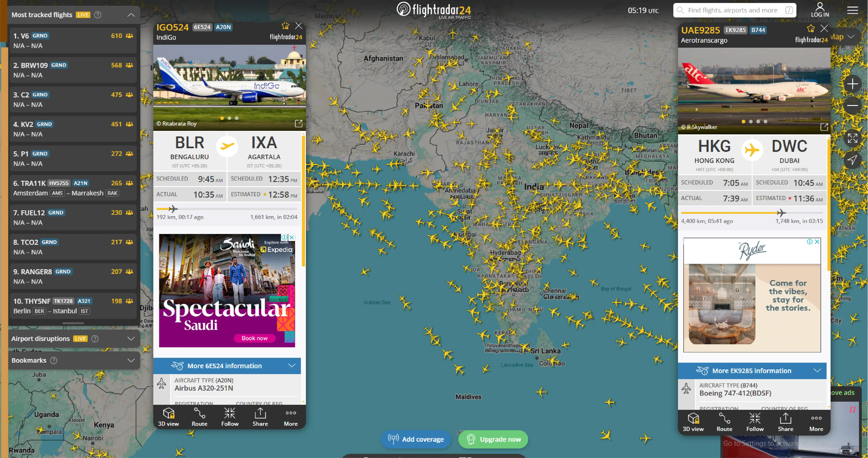Viewport: 868px width, 458px height.
Task: Click Route icon in UAE9285 panel
Action: pos(724,422)
